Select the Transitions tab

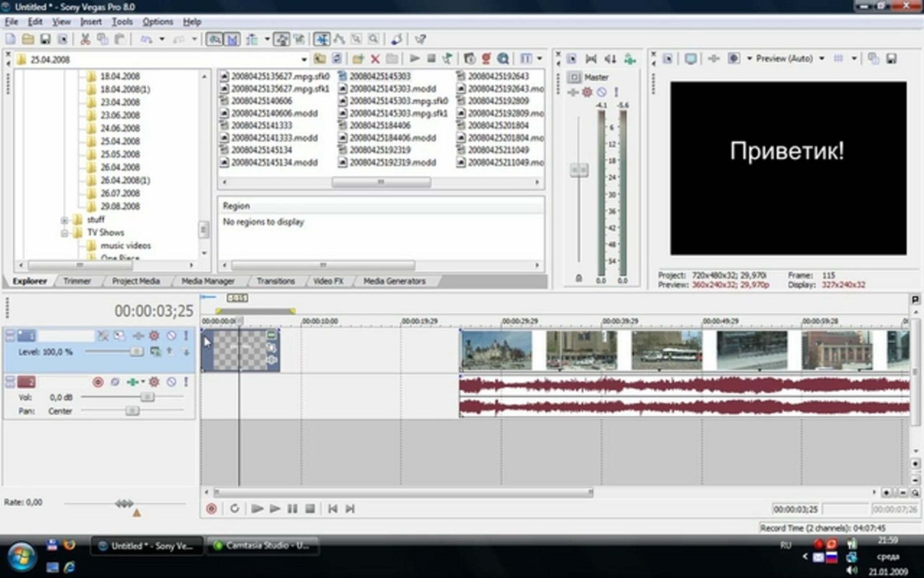[276, 281]
